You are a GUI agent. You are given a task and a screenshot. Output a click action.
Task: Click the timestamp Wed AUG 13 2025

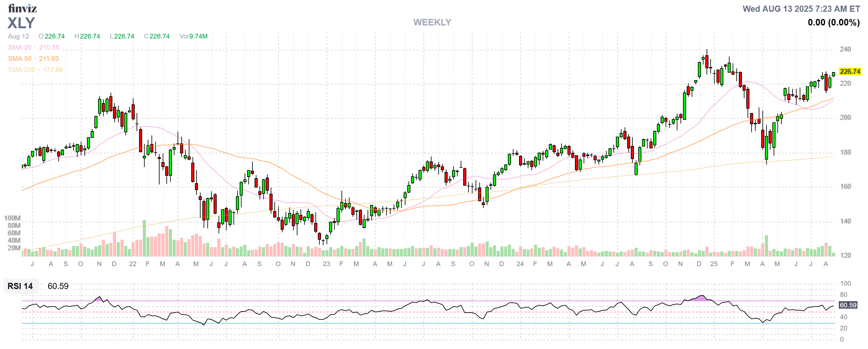(801, 9)
